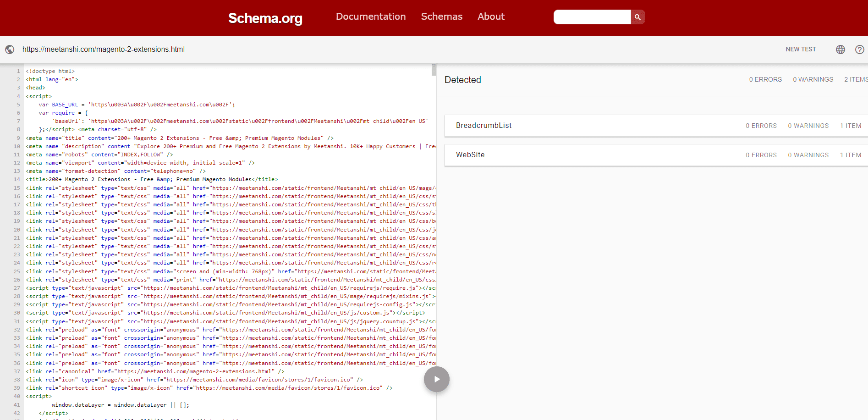This screenshot has width=868, height=420.
Task: Open help via the question mark icon
Action: point(859,50)
